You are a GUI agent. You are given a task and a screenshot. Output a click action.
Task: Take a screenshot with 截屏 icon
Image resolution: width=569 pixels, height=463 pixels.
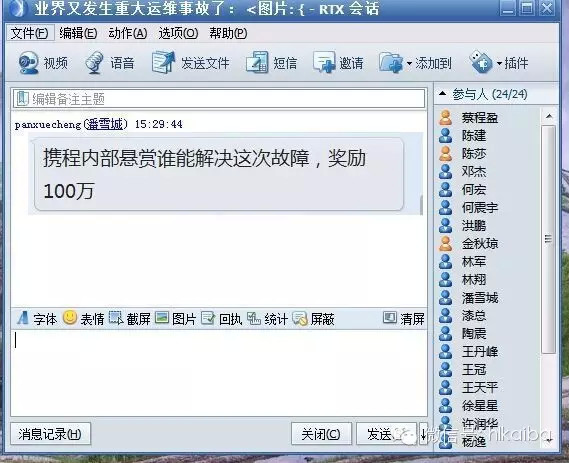tap(116, 318)
